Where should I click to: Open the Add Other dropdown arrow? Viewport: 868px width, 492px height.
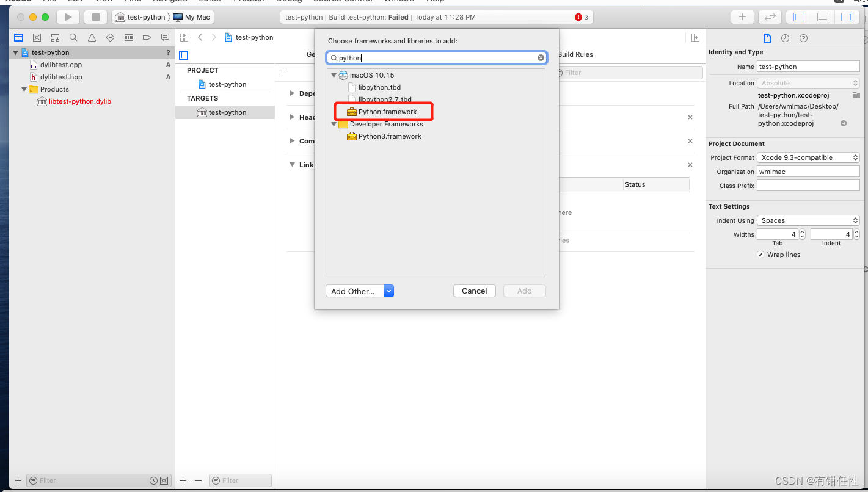(x=388, y=291)
